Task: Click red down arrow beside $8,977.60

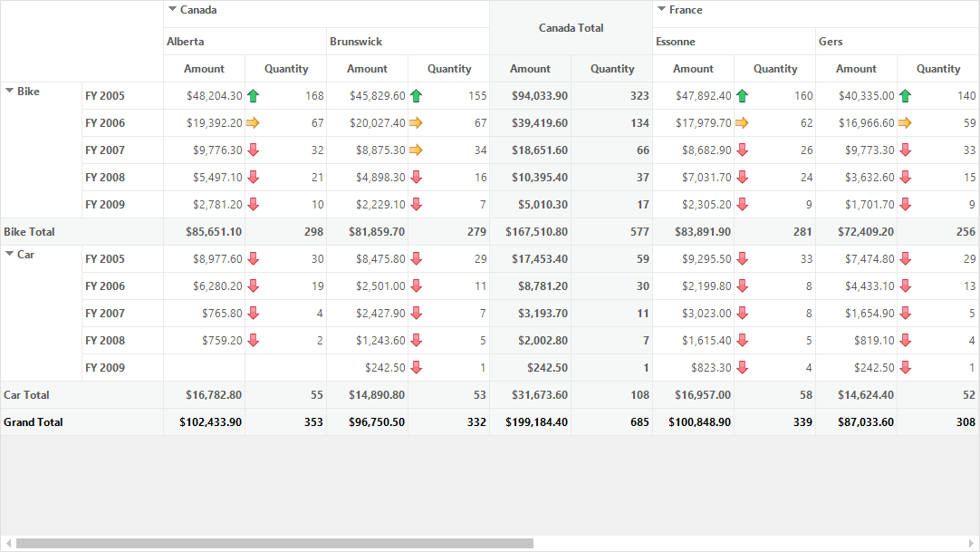Action: [253, 259]
